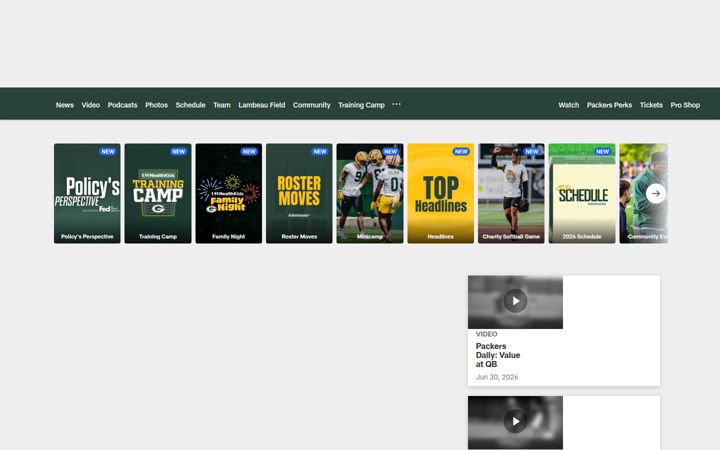Go to Podcasts section
This screenshot has width=720, height=450.
122,105
